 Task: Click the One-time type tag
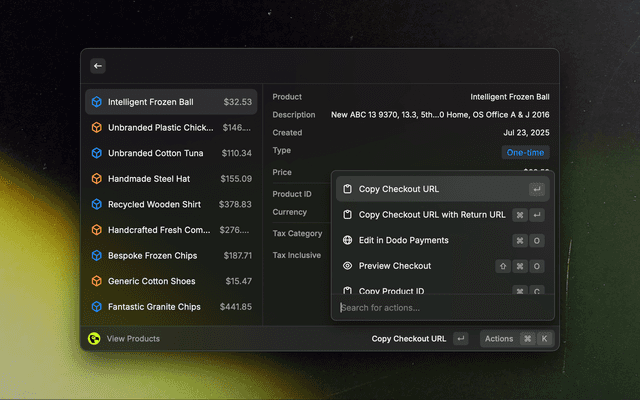pyautogui.click(x=525, y=153)
